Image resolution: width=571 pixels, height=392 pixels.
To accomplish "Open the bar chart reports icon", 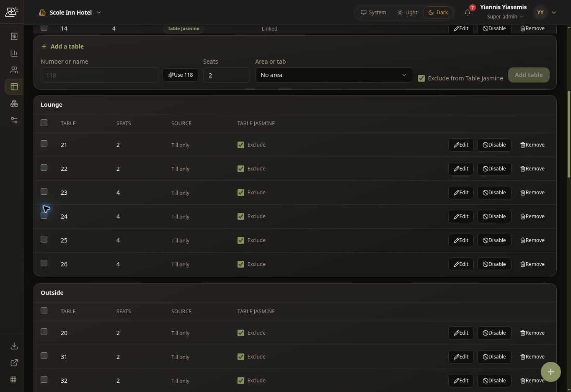I will (x=14, y=53).
